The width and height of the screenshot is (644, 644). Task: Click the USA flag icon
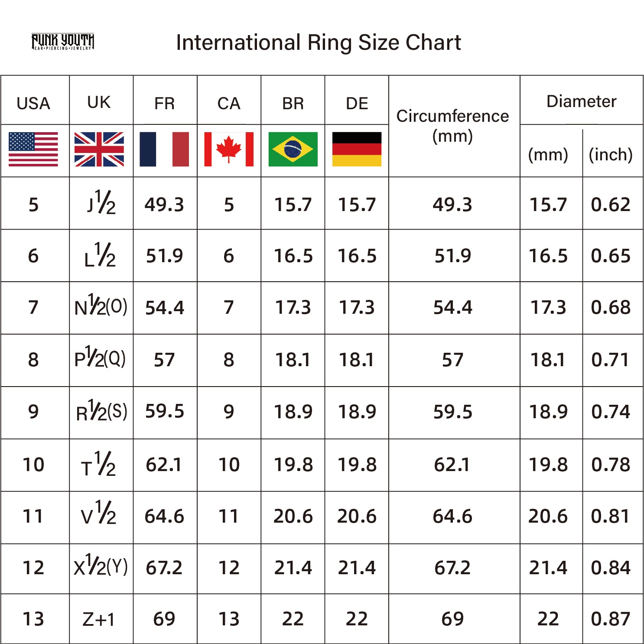(33, 150)
